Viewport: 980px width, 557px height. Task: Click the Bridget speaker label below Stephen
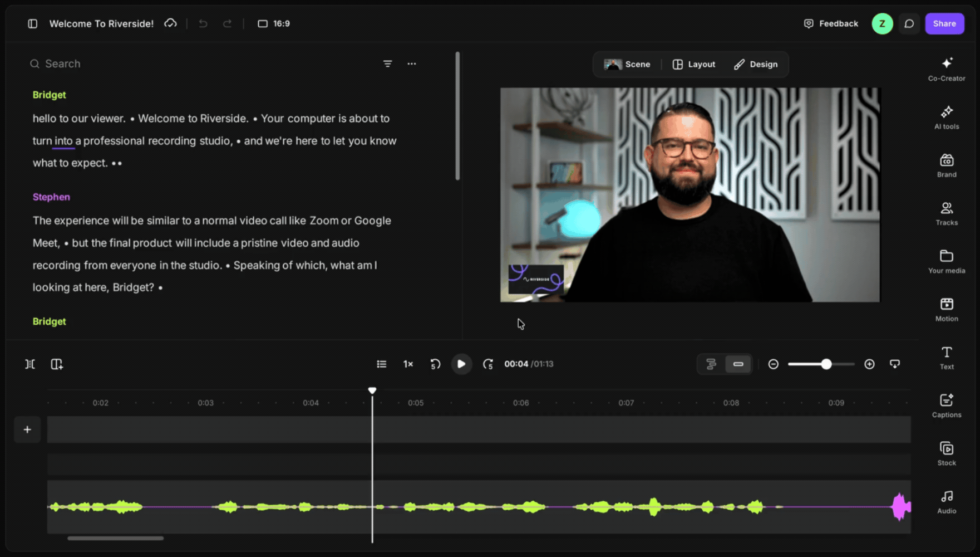click(x=49, y=321)
